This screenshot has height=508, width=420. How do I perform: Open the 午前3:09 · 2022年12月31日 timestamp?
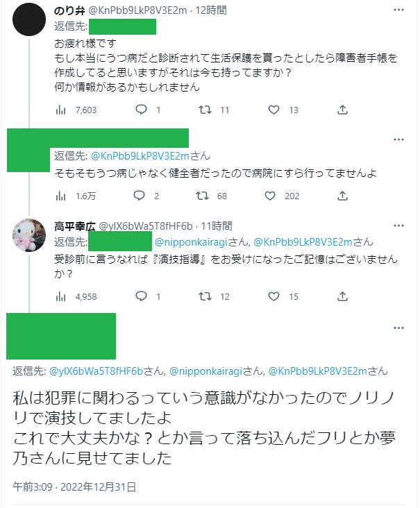(x=74, y=486)
